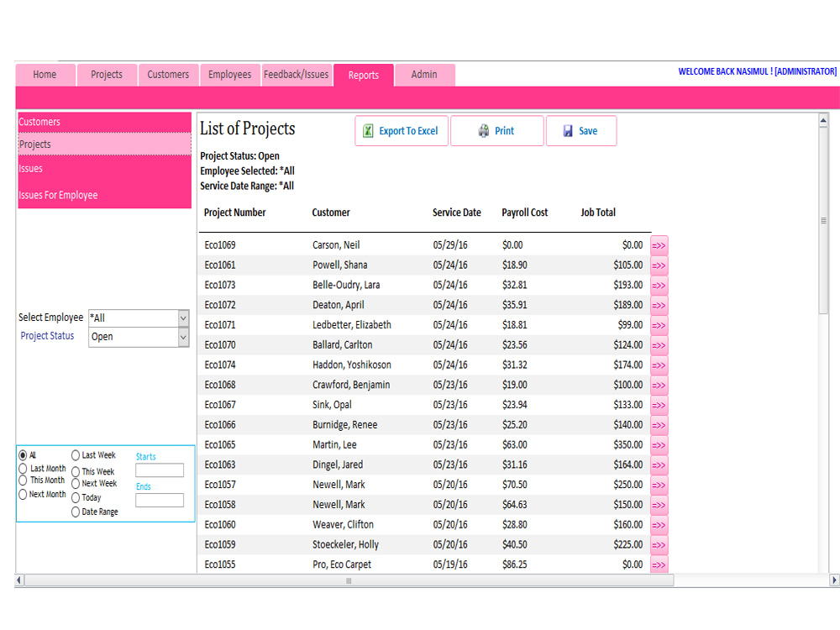Click job total $350.00 for Martin, Lee
This screenshot has width=840, height=630.
627,445
